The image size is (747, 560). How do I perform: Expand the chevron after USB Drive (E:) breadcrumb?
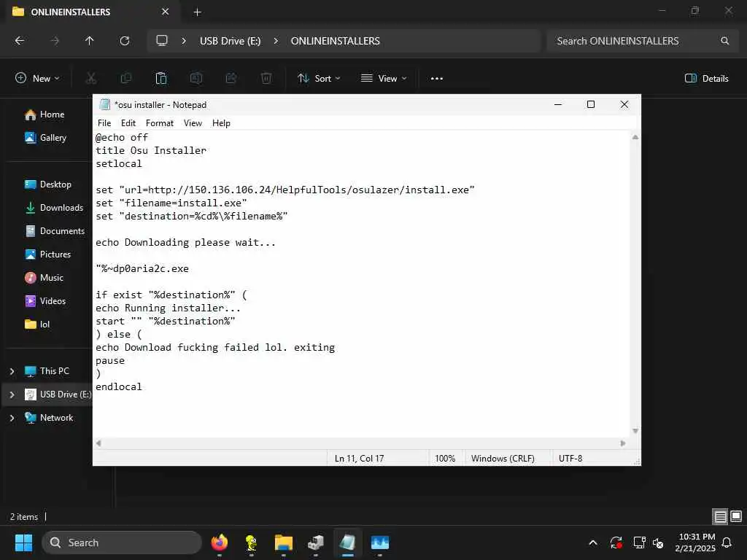276,41
